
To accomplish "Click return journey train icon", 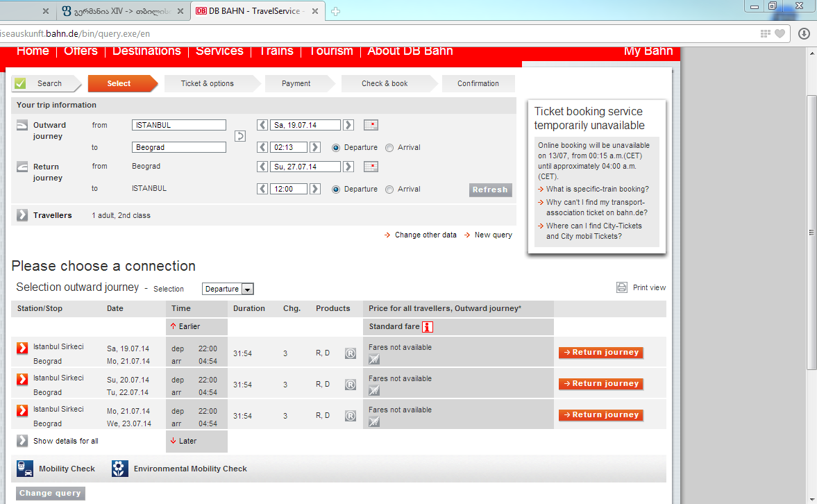I will tap(22, 167).
